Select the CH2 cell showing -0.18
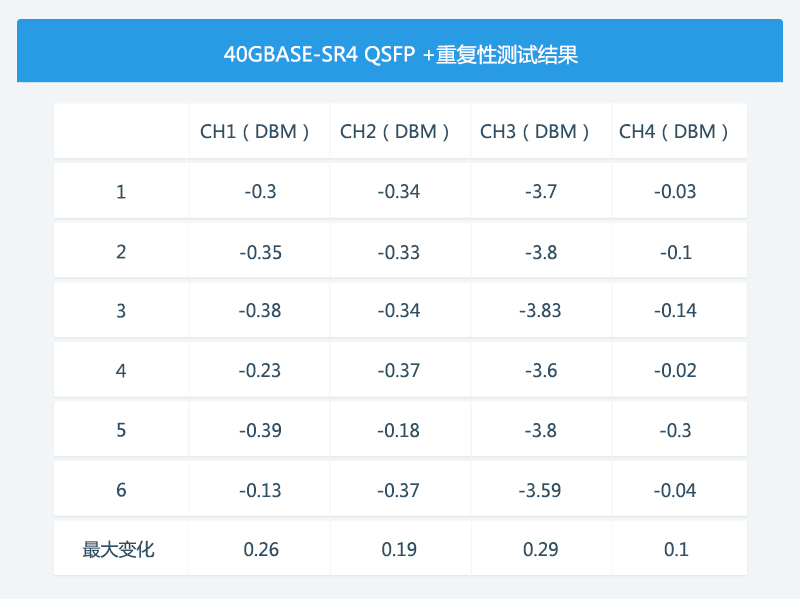Screen dimensions: 800x599 tap(400, 430)
